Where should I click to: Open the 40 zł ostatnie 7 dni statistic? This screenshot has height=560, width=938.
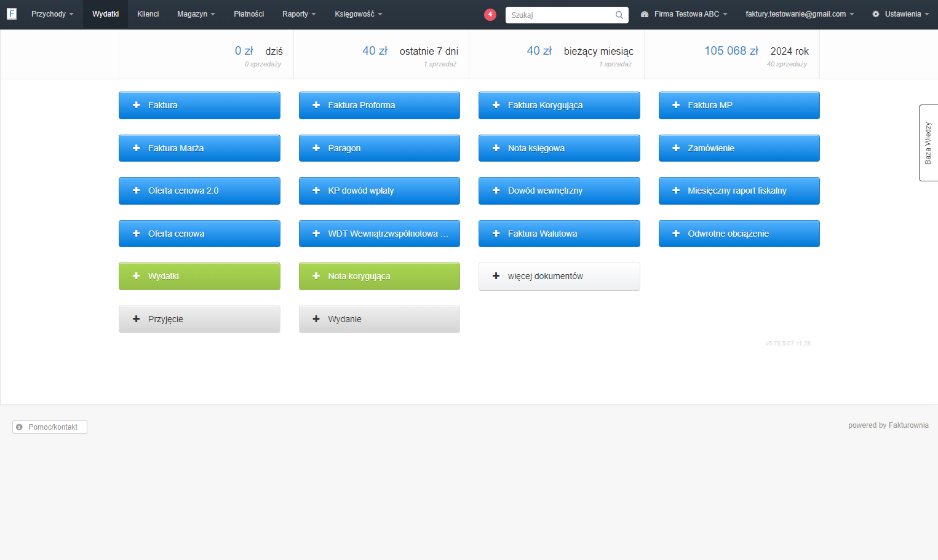coord(381,55)
